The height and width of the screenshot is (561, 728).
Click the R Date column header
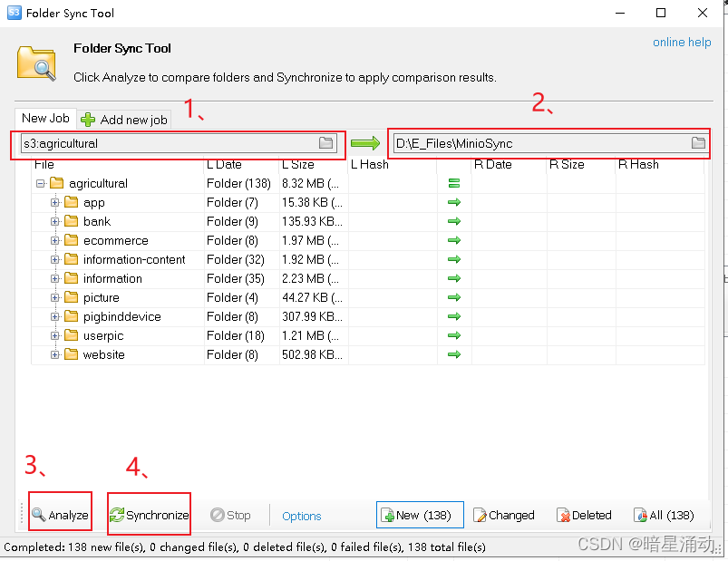[509, 165]
